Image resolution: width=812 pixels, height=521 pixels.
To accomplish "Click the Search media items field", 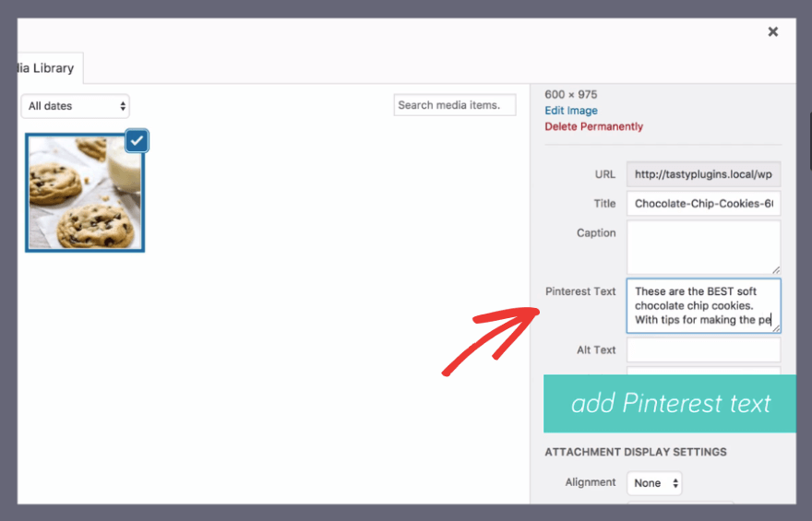I will tap(455, 105).
